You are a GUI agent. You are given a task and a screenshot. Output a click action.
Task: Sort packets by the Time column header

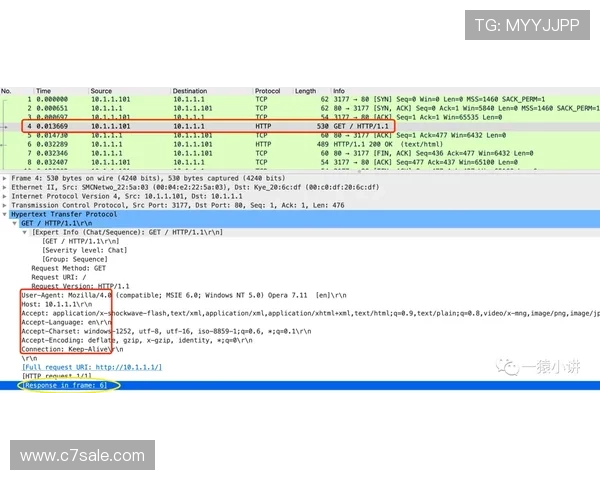pos(44,91)
